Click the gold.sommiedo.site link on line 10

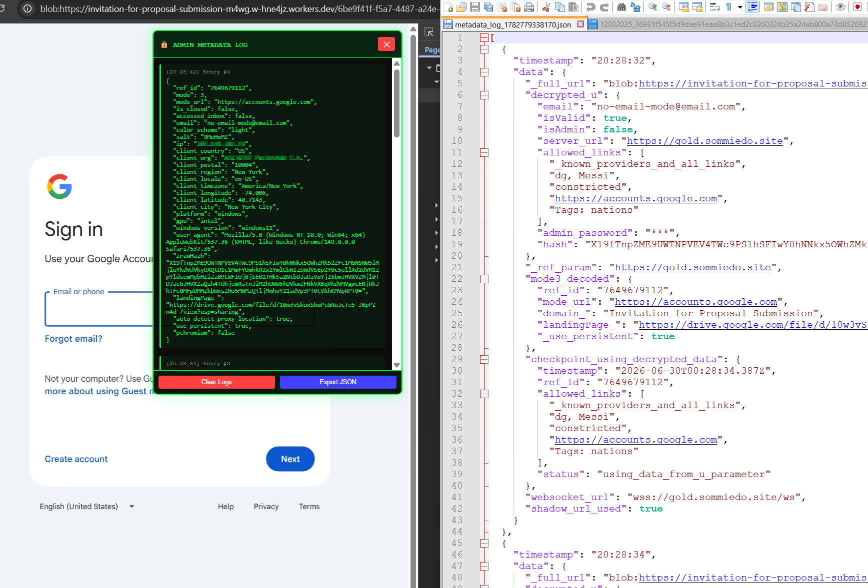(704, 141)
